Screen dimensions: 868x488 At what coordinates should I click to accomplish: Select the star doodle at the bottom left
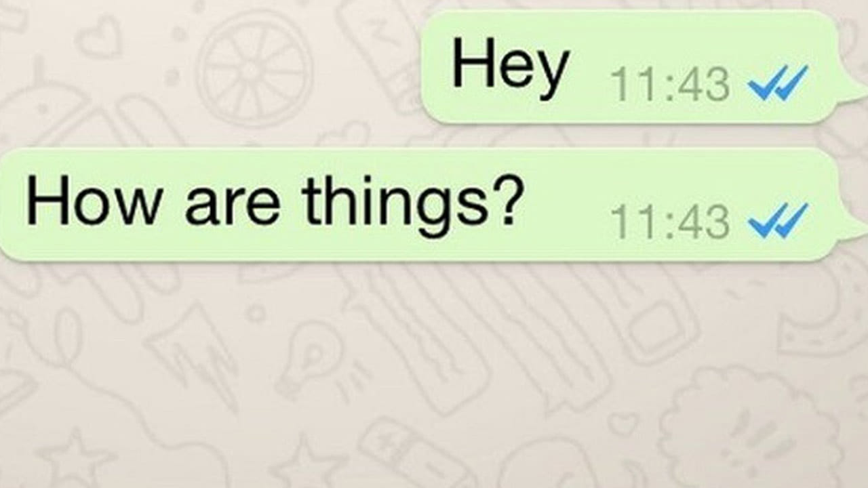pyautogui.click(x=76, y=459)
